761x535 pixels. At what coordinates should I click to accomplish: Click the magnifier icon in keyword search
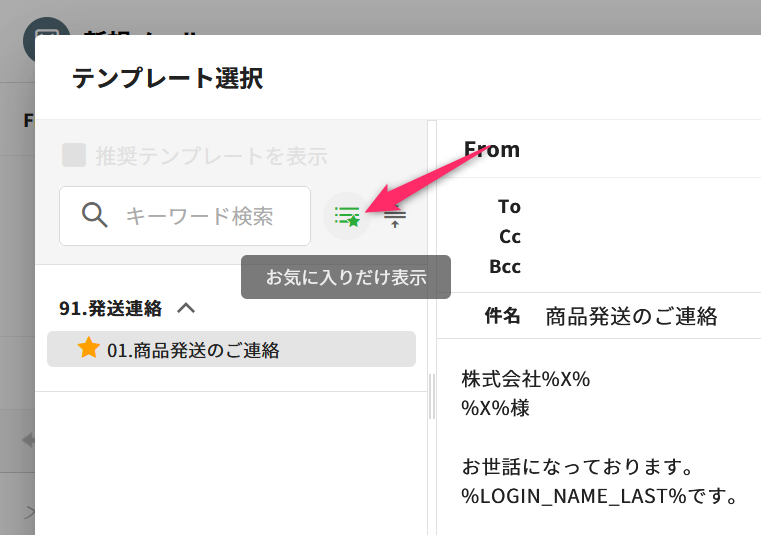95,215
